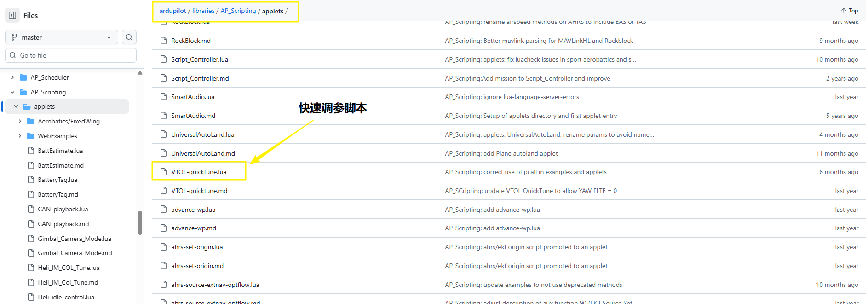Viewport: 868px width, 304px height.
Task: Click the file icon beside VTOL-quicktune.lua
Action: click(163, 172)
